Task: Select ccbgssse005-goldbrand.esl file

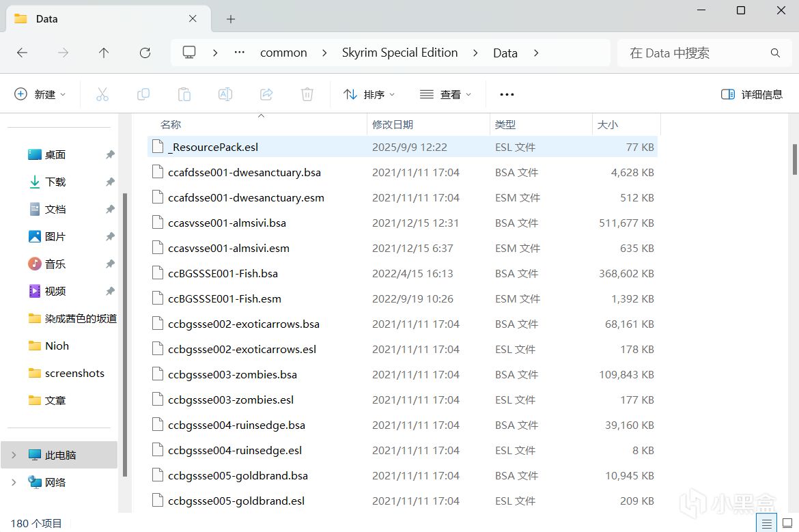Action: pos(402,501)
